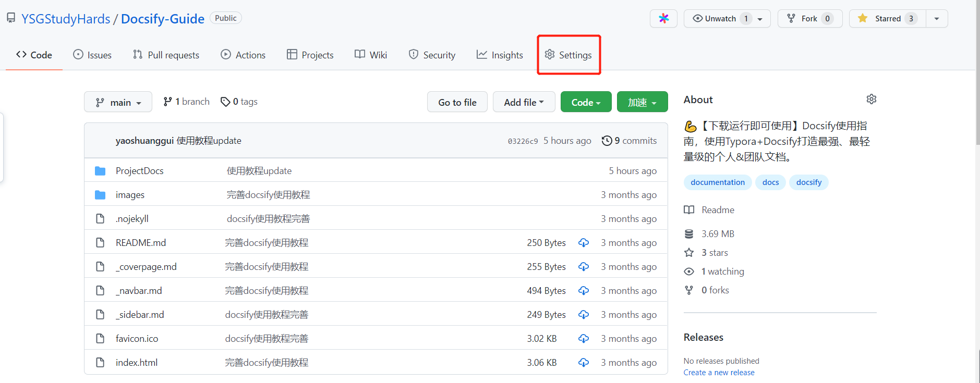Click the eye icon beside 1 watching
This screenshot has width=980, height=383.
(689, 271)
